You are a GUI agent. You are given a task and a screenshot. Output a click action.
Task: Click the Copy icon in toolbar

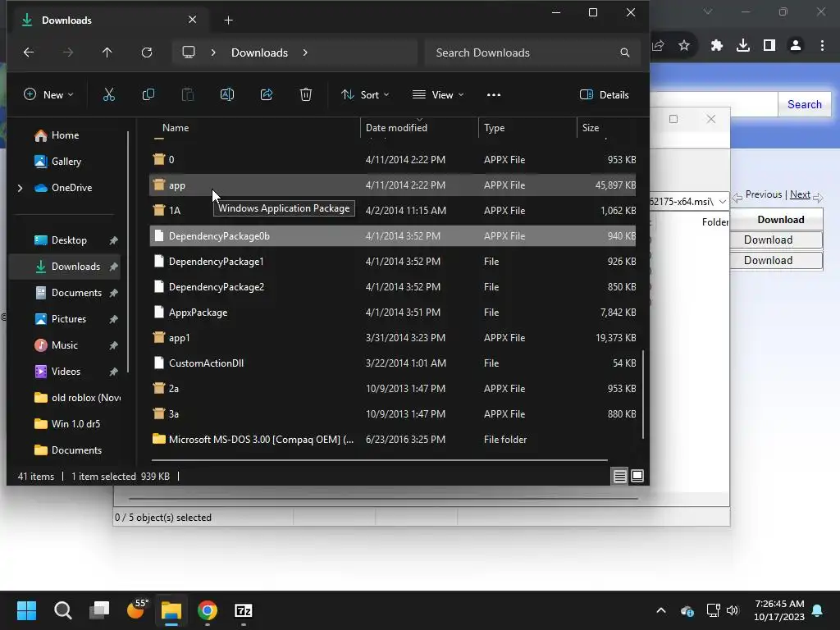(148, 95)
